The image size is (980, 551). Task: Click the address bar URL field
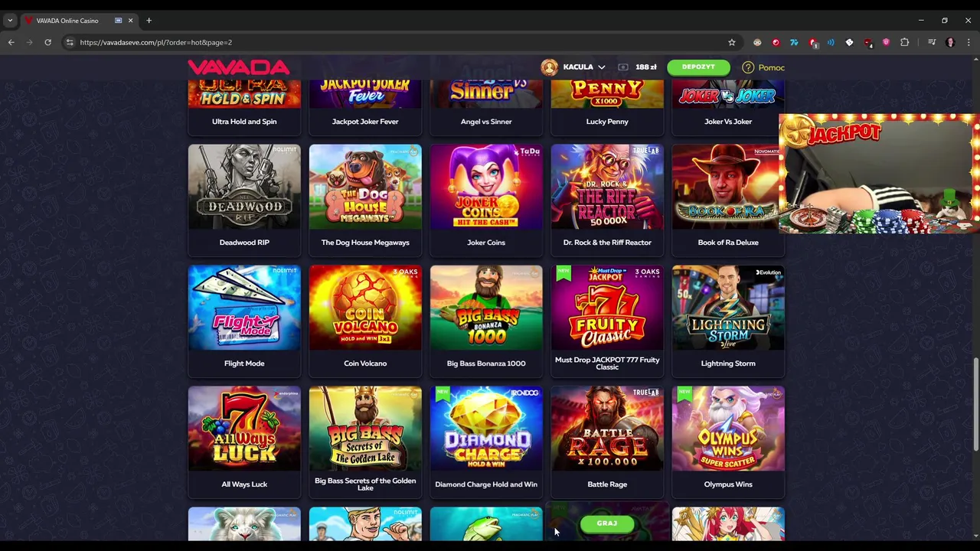[x=398, y=42]
